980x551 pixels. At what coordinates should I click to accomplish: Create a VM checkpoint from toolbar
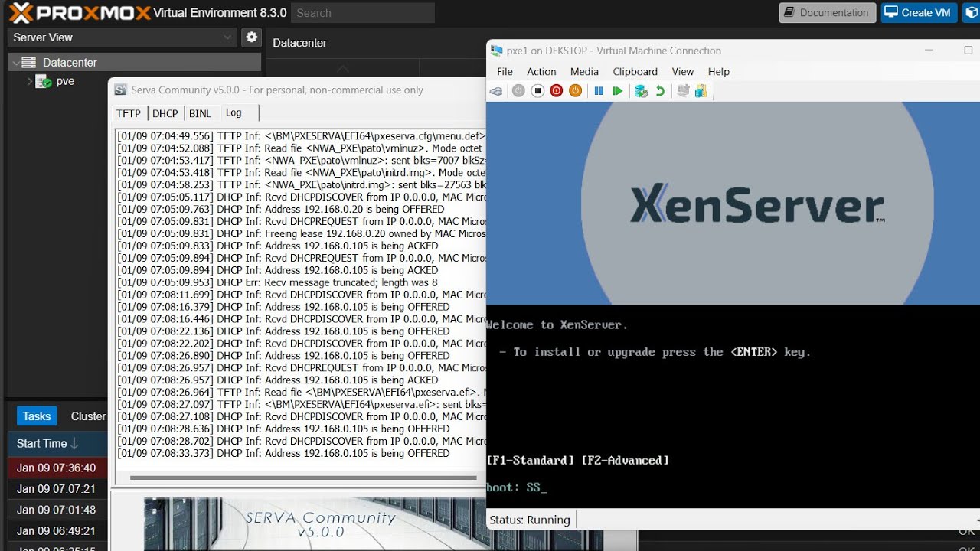click(x=641, y=91)
